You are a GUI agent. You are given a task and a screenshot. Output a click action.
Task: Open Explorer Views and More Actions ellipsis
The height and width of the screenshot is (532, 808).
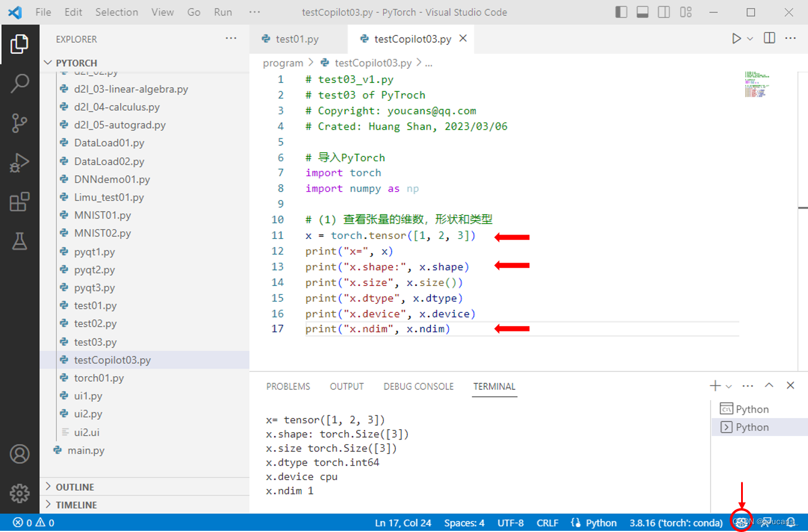coord(231,39)
